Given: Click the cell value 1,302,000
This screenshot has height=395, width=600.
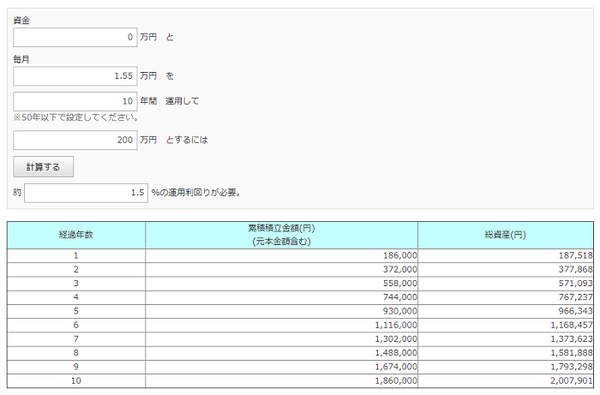Looking at the screenshot, I should (396, 339).
